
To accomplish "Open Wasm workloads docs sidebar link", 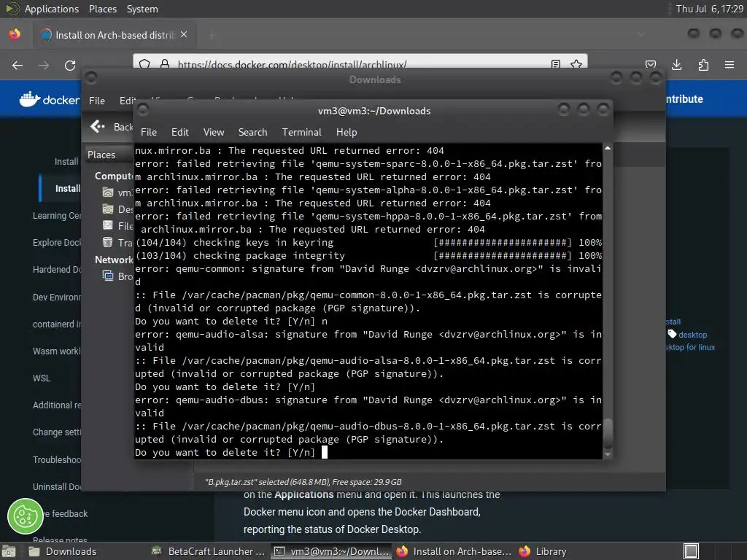I will [57, 351].
